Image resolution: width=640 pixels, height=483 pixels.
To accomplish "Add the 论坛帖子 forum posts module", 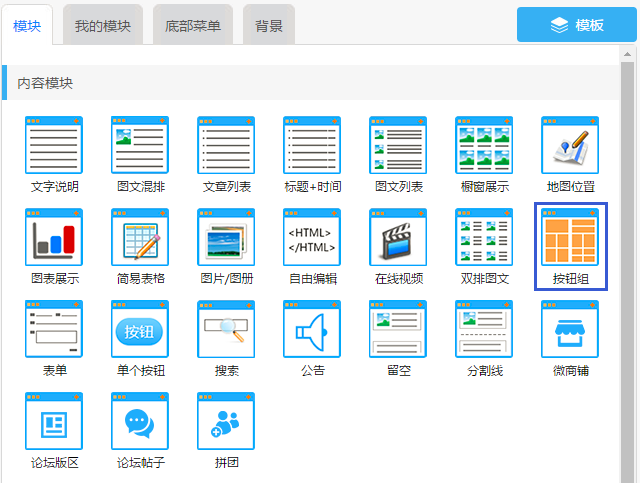I will point(140,421).
